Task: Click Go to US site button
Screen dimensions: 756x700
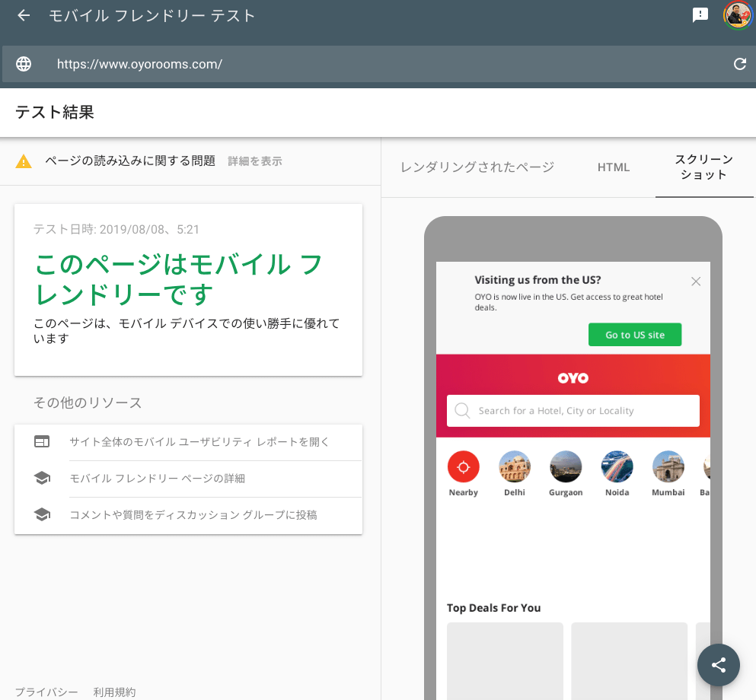Action: 635,335
